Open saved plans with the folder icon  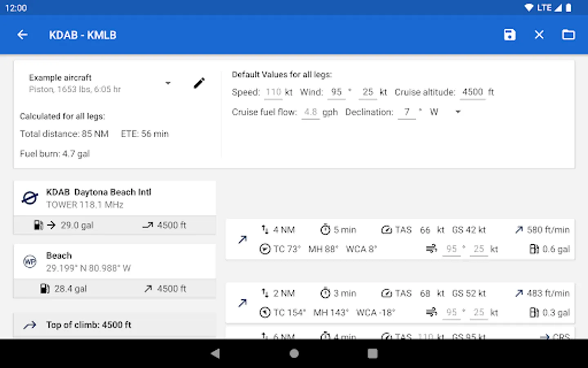tap(568, 35)
